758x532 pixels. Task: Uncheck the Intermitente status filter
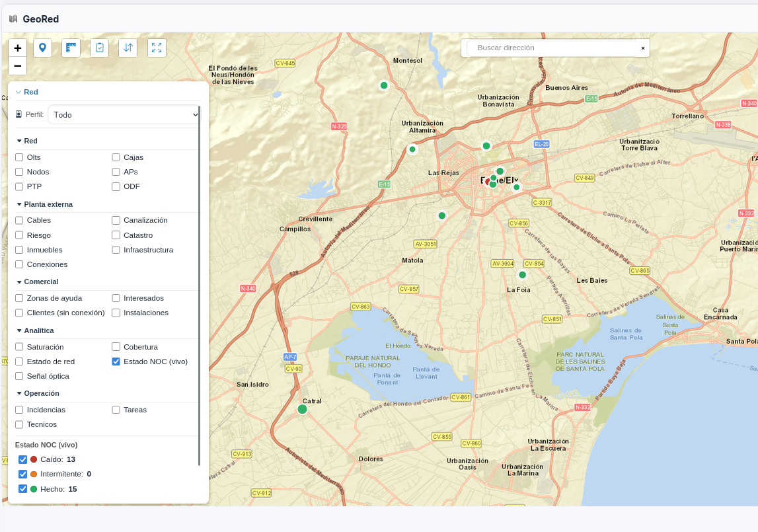click(22, 474)
